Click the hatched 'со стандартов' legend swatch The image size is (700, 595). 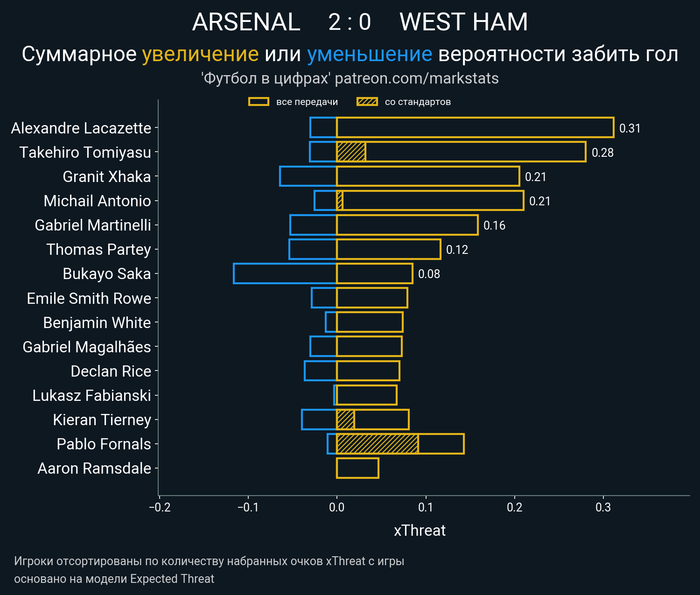(367, 102)
